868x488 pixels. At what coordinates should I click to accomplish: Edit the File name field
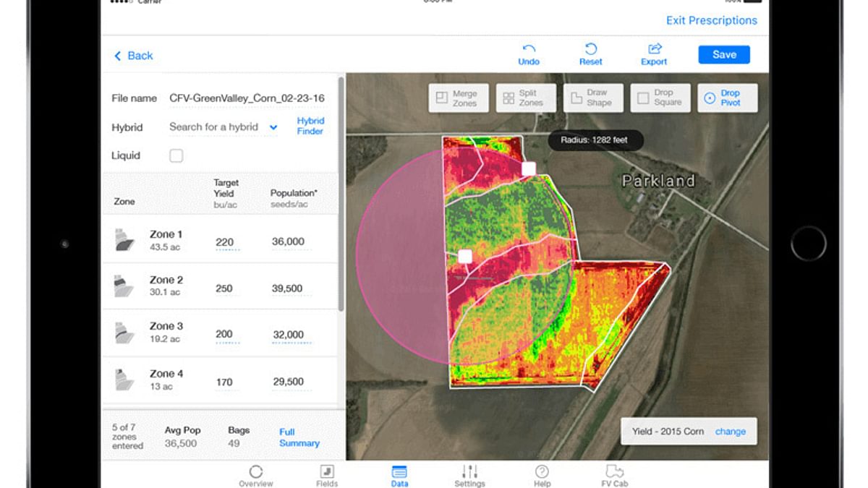(x=247, y=98)
